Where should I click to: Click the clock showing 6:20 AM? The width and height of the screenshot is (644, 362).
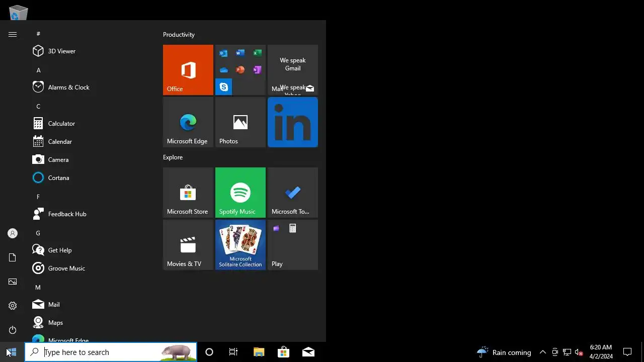[x=601, y=352]
